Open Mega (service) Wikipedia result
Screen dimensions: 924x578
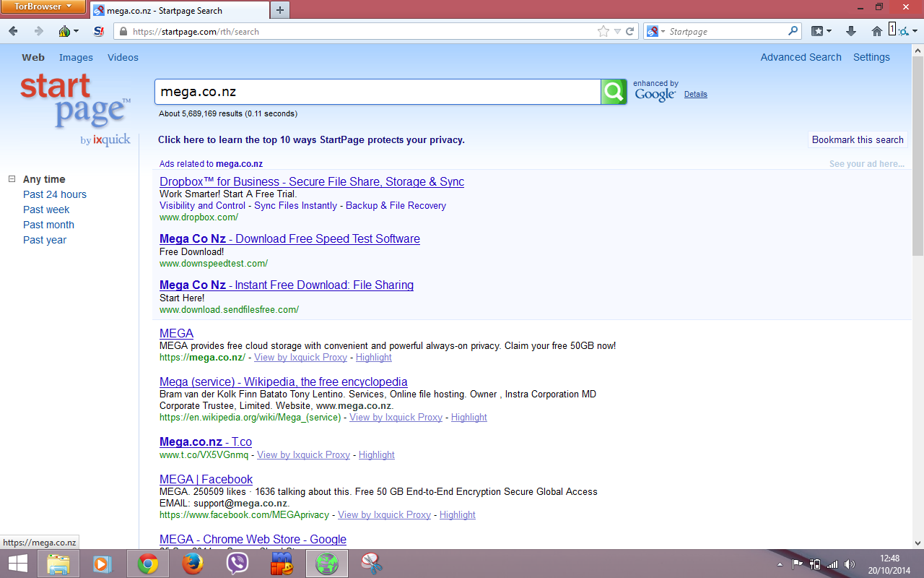[x=284, y=382]
